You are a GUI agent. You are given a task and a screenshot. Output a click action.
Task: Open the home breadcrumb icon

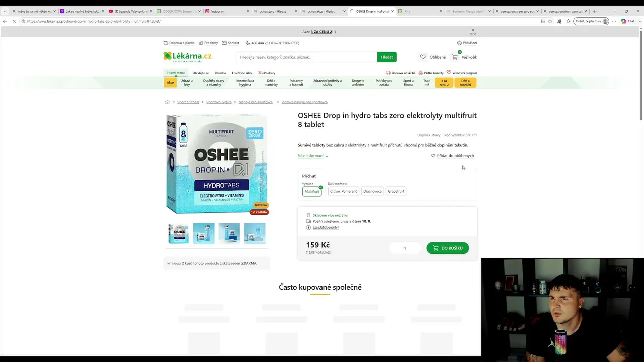(x=167, y=102)
